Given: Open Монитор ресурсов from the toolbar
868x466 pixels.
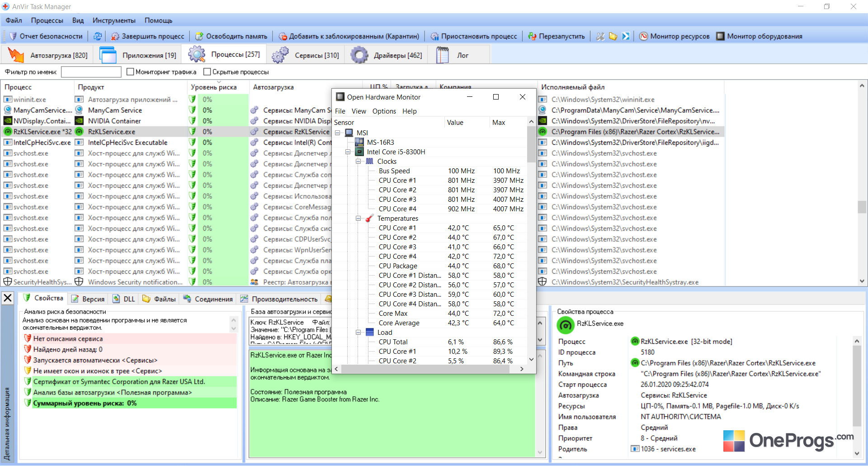Looking at the screenshot, I should [x=675, y=36].
